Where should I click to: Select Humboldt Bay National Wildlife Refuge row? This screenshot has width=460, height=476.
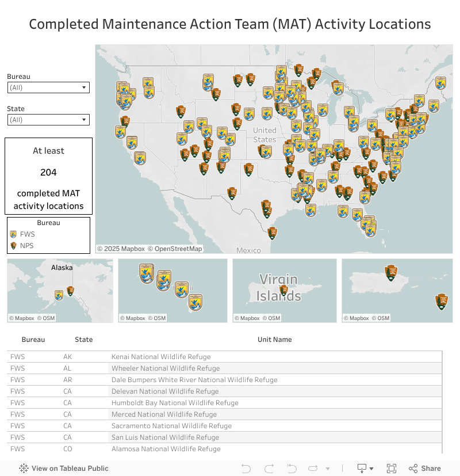224,403
